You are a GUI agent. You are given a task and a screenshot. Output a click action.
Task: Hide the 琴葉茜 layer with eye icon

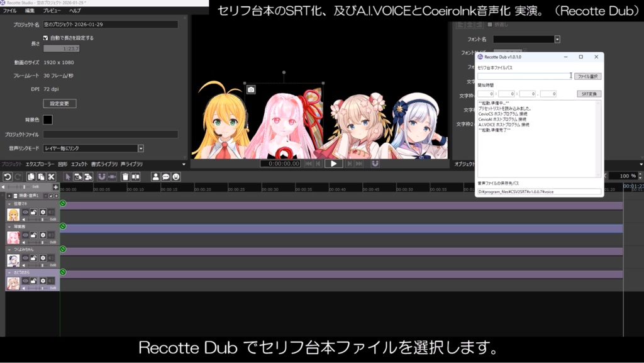pos(25,235)
